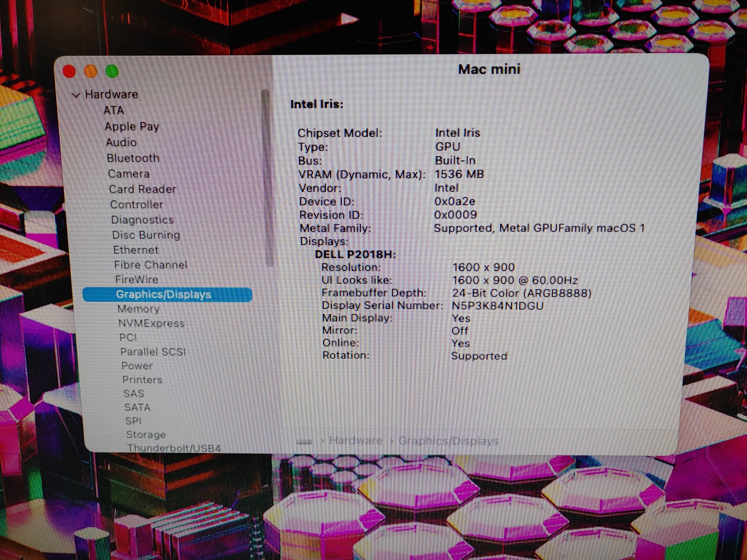
Task: Click the Type value GPU
Action: click(447, 147)
